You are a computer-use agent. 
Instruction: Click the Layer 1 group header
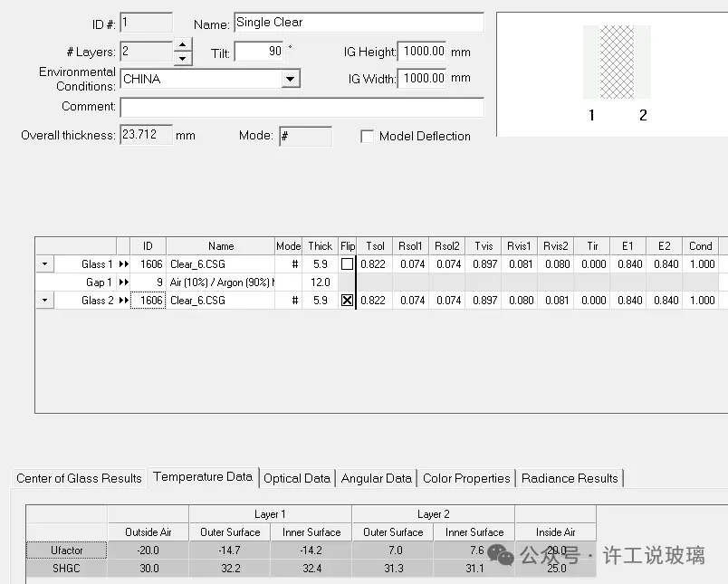[x=270, y=514]
